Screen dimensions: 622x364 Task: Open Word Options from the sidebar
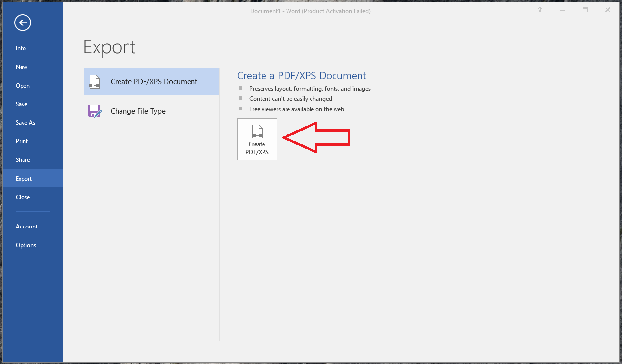click(x=25, y=245)
